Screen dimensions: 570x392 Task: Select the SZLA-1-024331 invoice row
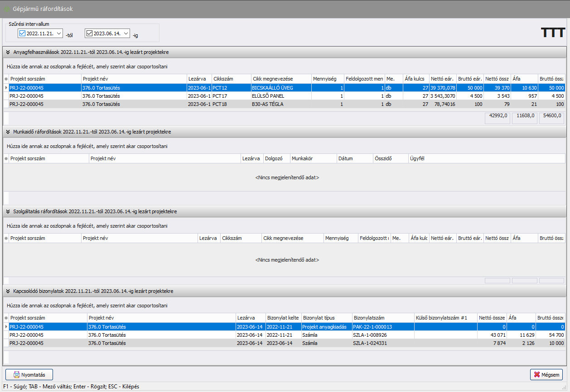372,343
